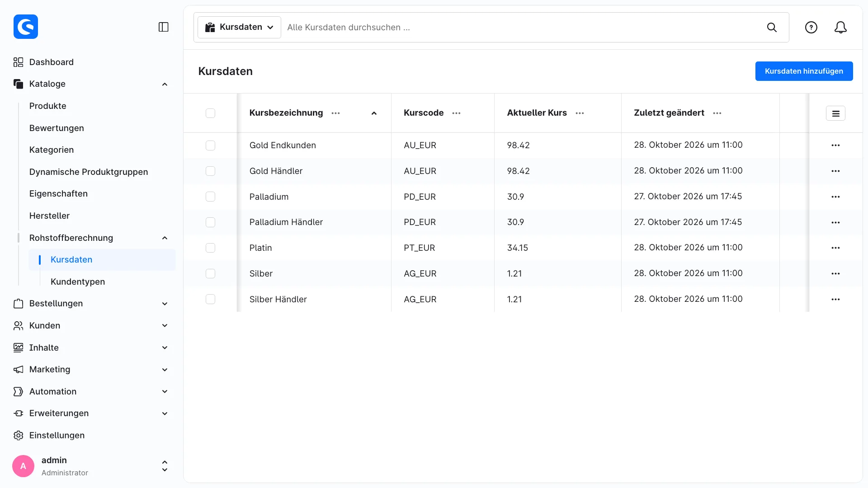Toggle the Kursbezeichnung sort arrow
This screenshot has width=868, height=488.
374,113
